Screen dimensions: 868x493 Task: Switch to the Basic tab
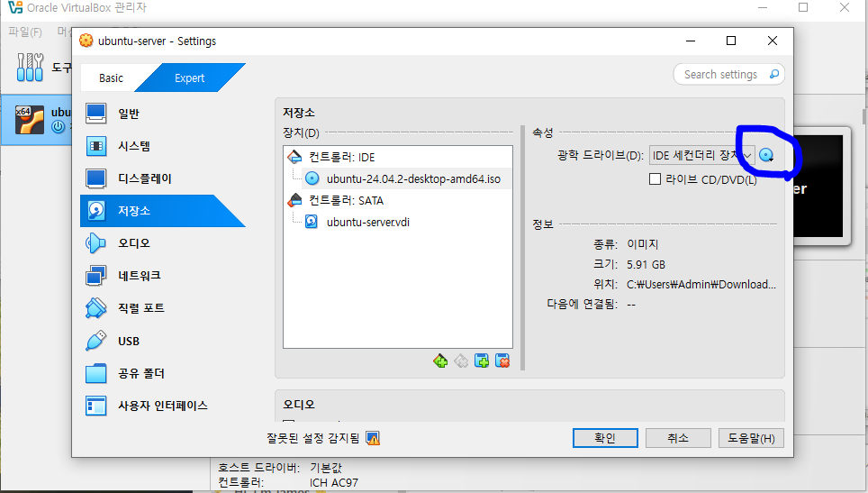[x=111, y=78]
